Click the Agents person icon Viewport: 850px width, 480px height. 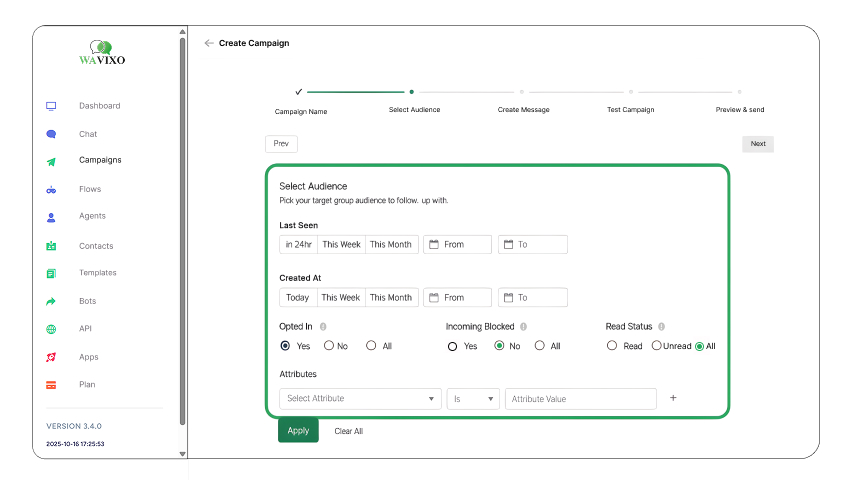[51, 216]
